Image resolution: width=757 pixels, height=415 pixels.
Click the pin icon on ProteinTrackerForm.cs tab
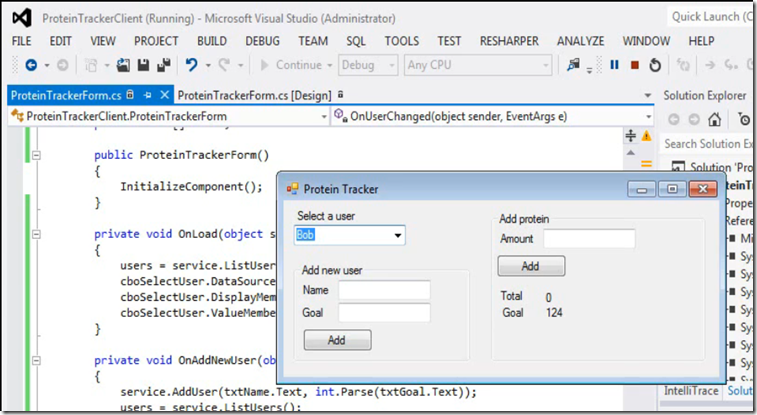(148, 95)
